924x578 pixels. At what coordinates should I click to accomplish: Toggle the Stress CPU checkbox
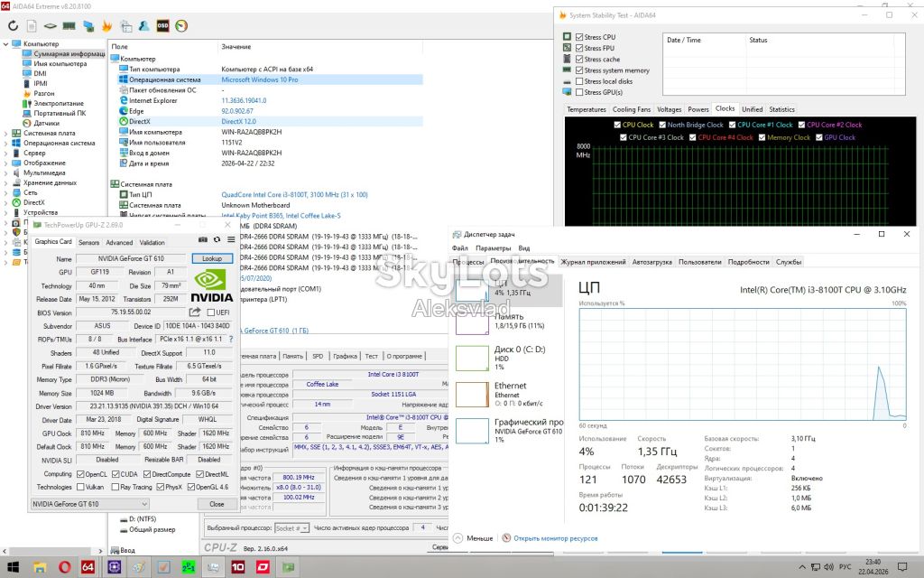coord(579,37)
